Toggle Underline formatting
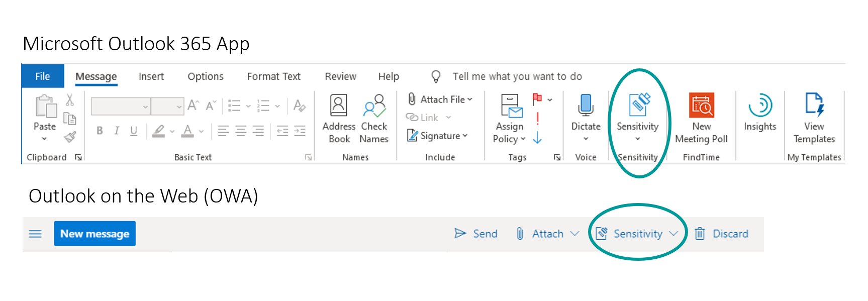This screenshot has width=868, height=301. 134,131
